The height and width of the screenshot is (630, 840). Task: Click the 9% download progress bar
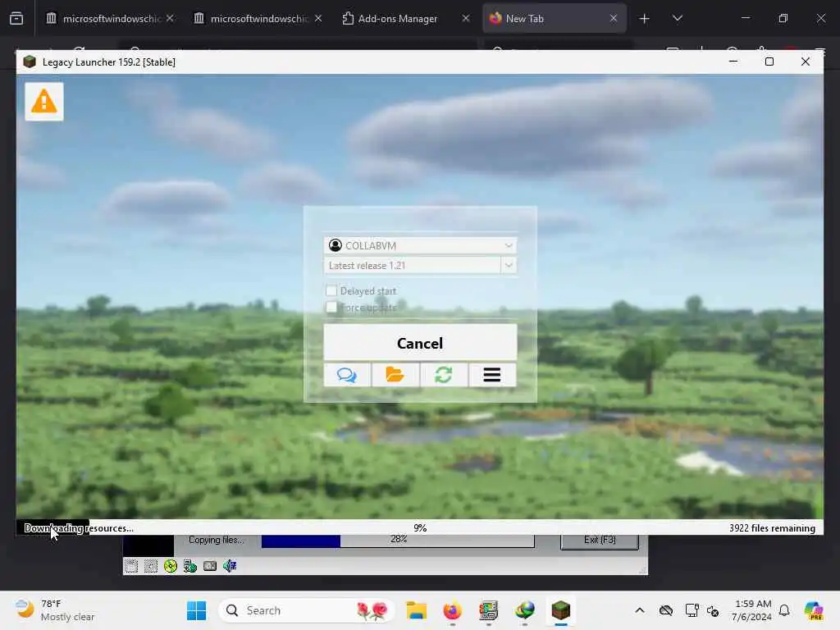pyautogui.click(x=420, y=527)
